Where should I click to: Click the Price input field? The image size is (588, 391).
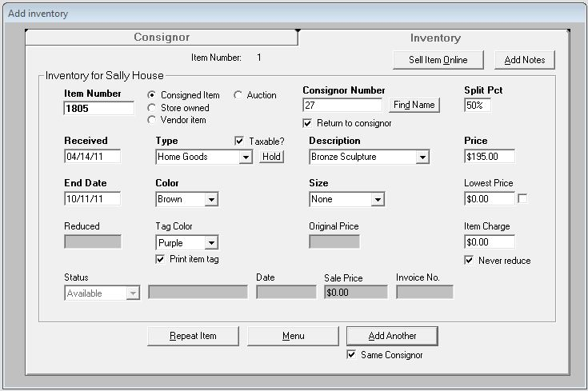pos(489,157)
